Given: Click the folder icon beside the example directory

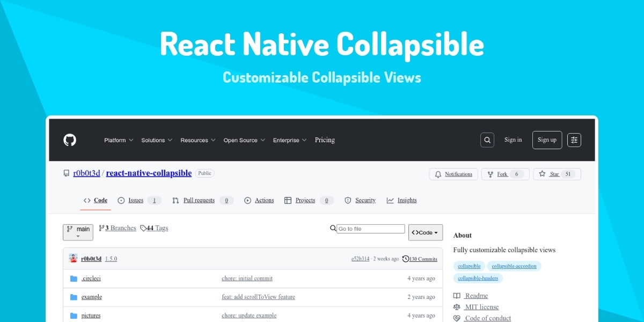Looking at the screenshot, I should click(x=74, y=297).
